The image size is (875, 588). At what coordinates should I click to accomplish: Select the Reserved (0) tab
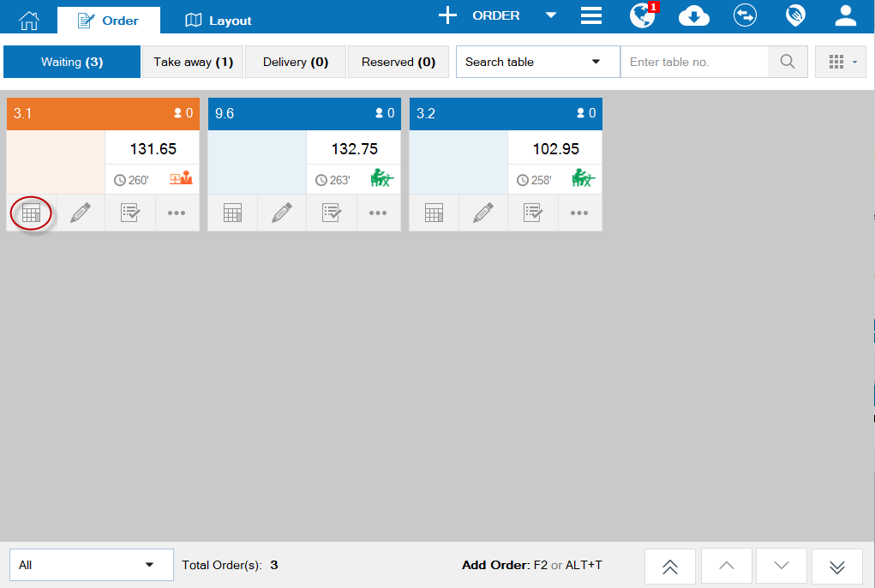point(399,62)
